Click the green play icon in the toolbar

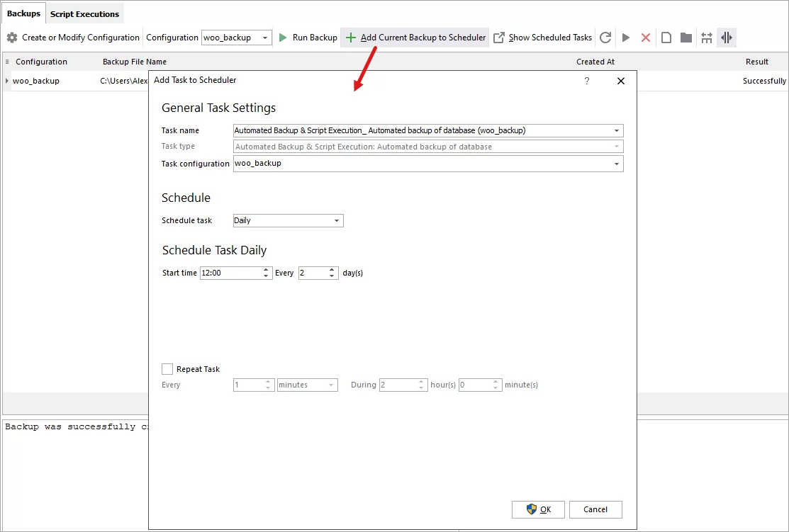[x=625, y=38]
